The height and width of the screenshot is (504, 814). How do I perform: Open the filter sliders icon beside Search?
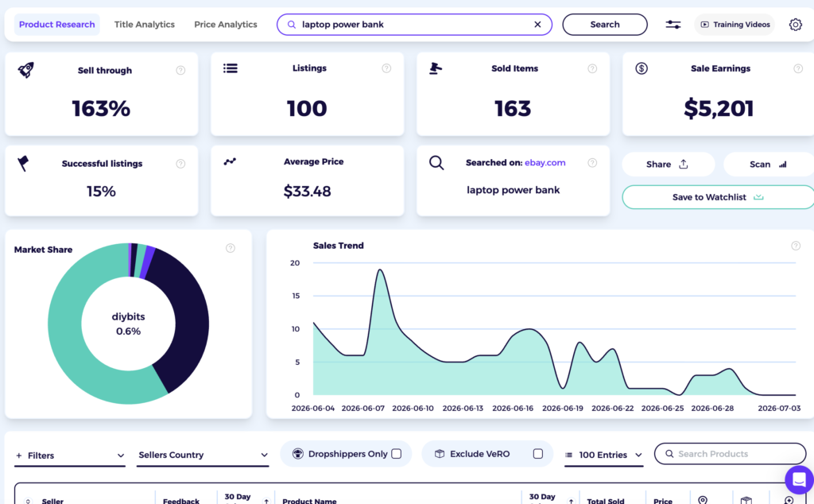click(x=673, y=25)
